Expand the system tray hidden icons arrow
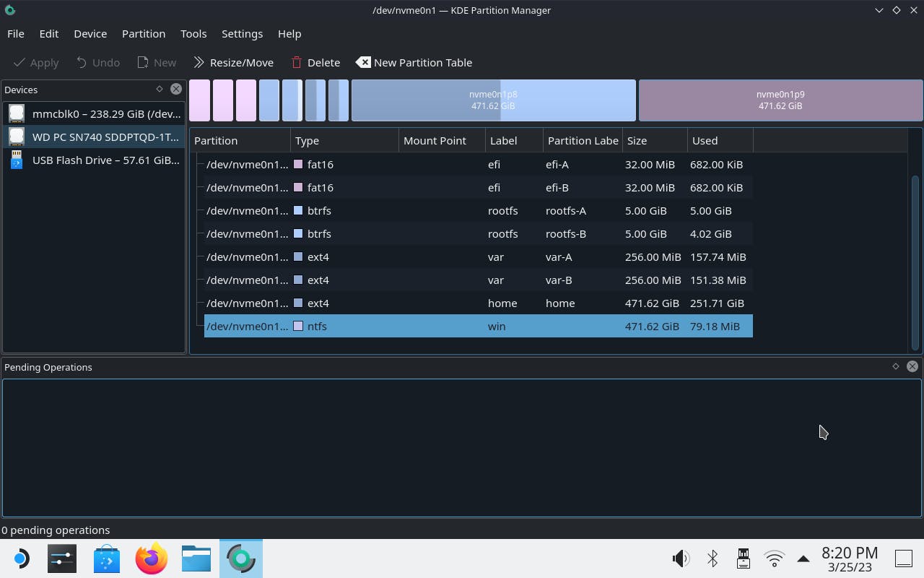Screen dimensions: 924x578 pos(803,558)
